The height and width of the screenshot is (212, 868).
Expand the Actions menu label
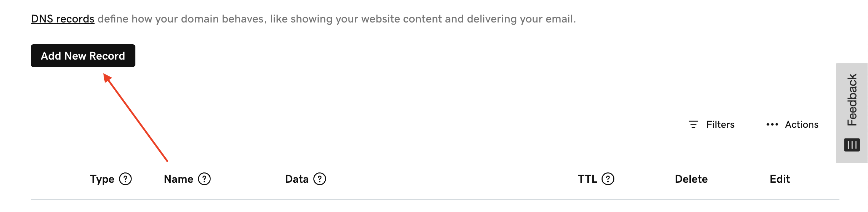(x=802, y=124)
